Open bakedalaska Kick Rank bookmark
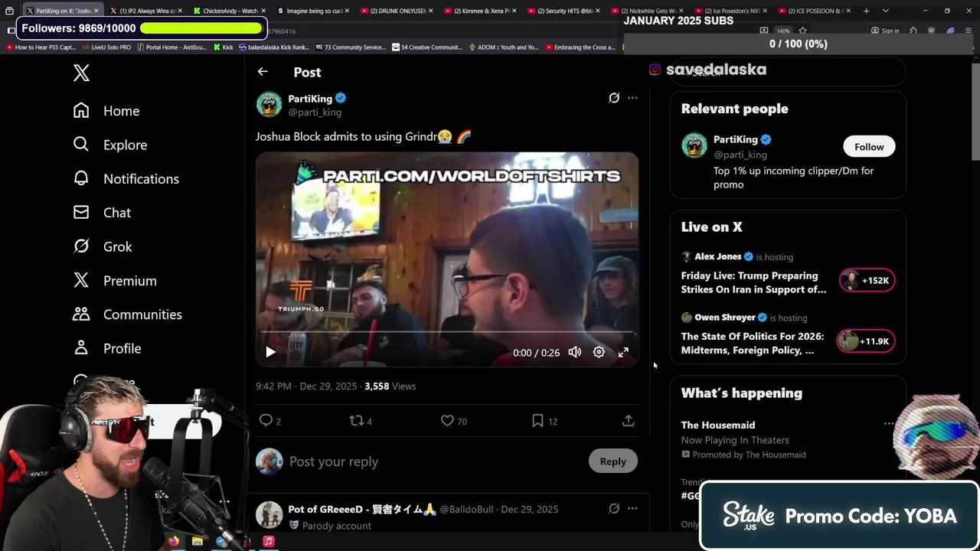 pos(273,47)
